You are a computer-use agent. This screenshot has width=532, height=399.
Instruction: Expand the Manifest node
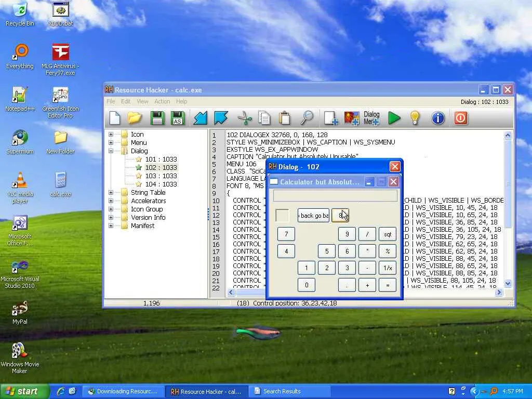111,225
